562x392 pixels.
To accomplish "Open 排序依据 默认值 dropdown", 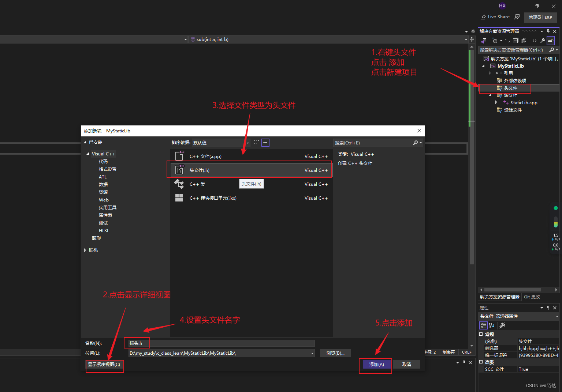I will pyautogui.click(x=221, y=143).
